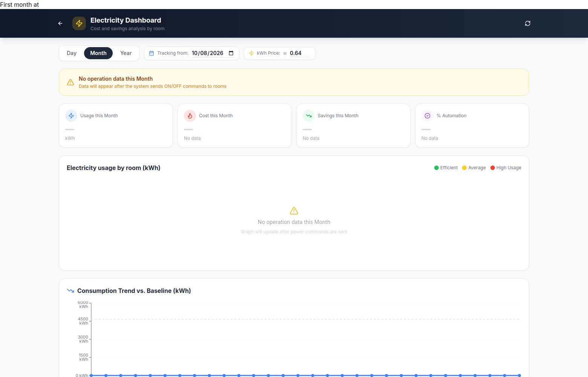Click the bolt icon beside kWh Price

[251, 53]
